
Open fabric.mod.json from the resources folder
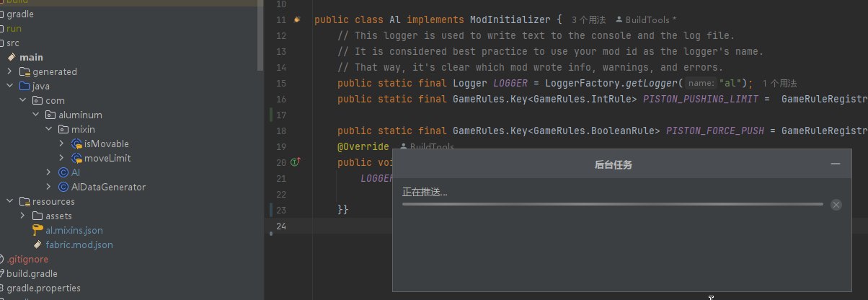[x=79, y=244]
